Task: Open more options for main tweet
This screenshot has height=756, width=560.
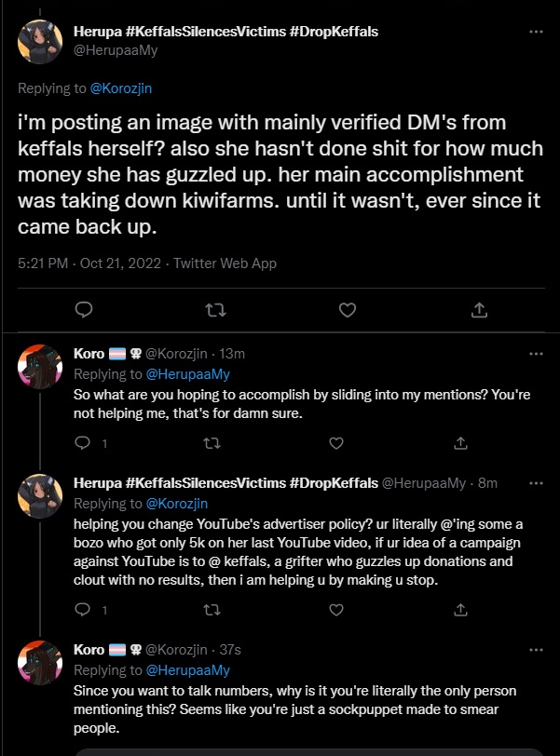Action: [x=536, y=33]
